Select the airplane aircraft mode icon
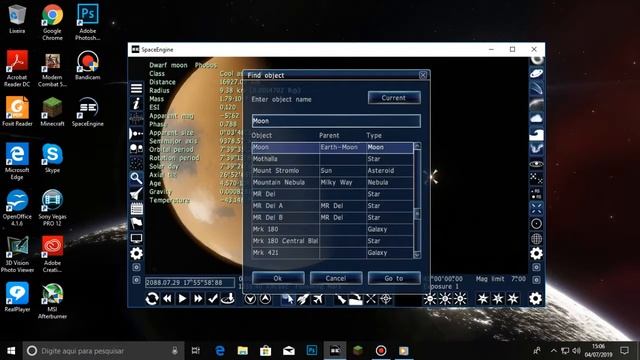Viewport: 640px width, 360px height. (x=318, y=299)
